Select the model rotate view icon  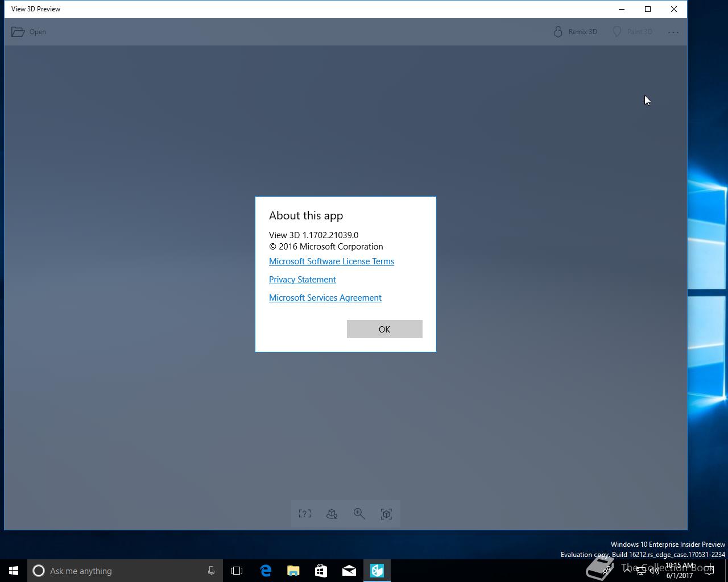[332, 514]
